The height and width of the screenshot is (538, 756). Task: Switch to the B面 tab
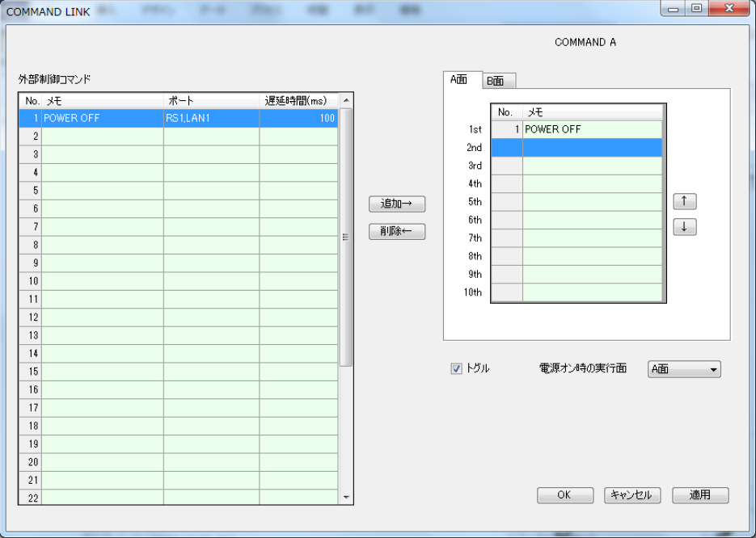pos(499,81)
